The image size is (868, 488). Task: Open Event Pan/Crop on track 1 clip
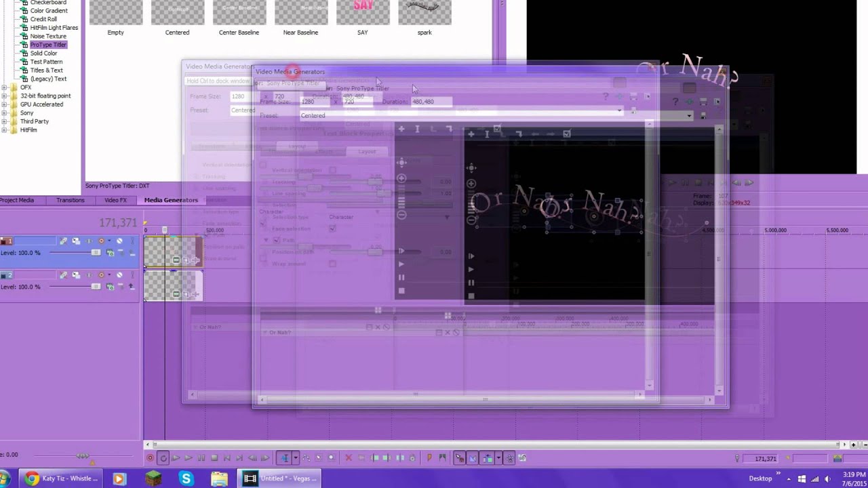pyautogui.click(x=186, y=260)
